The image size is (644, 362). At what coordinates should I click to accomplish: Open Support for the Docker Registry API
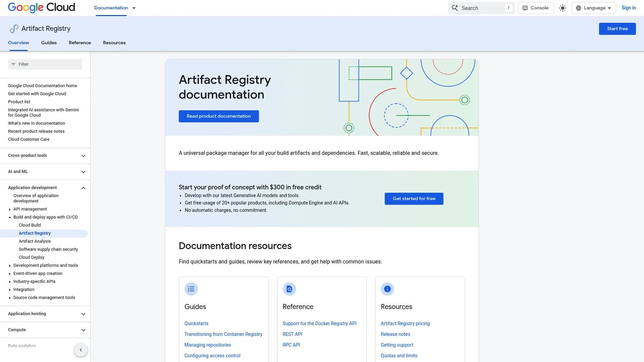pos(319,324)
